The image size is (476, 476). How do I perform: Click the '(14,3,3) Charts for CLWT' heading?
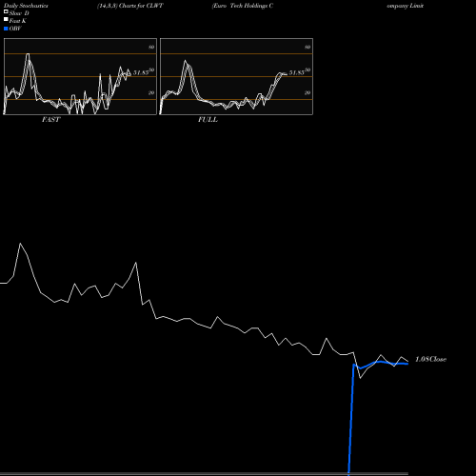click(x=130, y=6)
